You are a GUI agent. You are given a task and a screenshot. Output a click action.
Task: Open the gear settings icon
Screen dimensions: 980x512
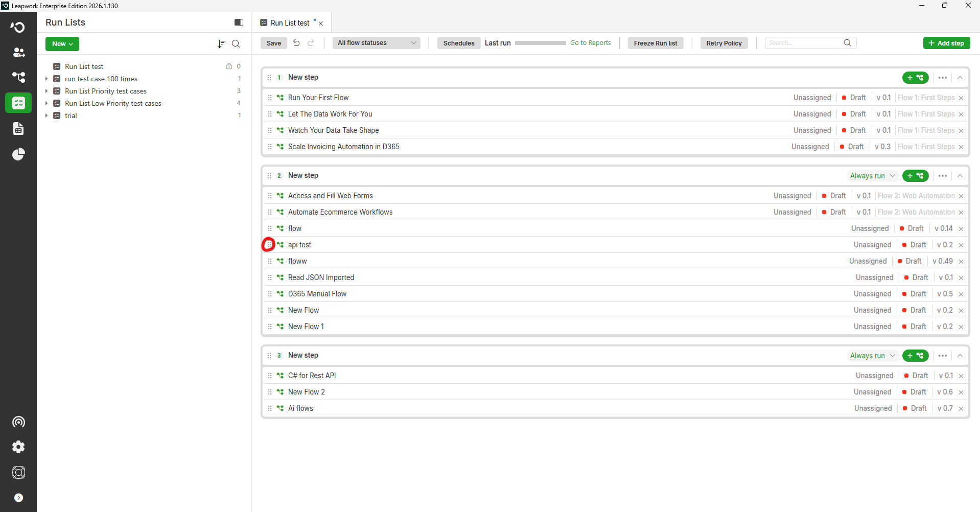coord(18,447)
